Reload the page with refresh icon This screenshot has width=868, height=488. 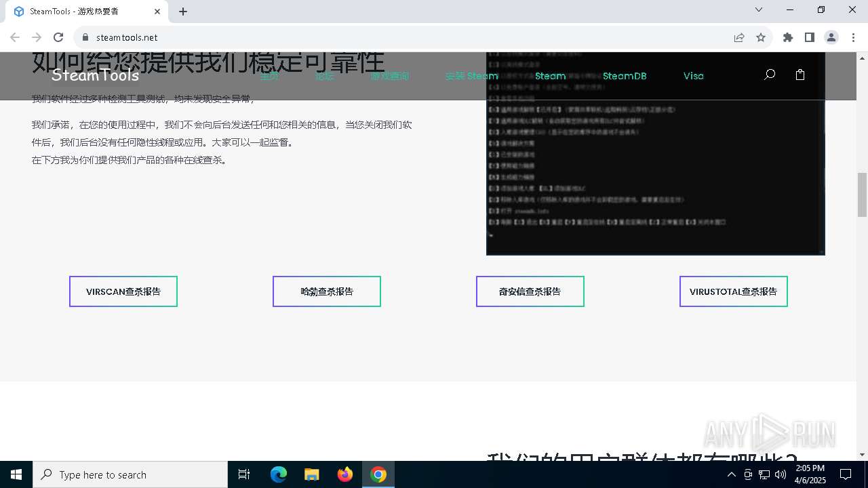click(x=58, y=37)
